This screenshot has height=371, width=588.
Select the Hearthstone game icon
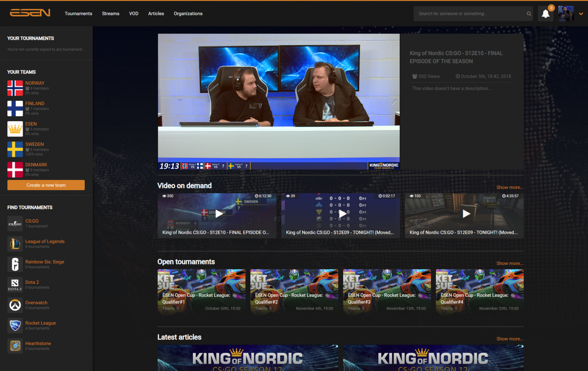(15, 346)
